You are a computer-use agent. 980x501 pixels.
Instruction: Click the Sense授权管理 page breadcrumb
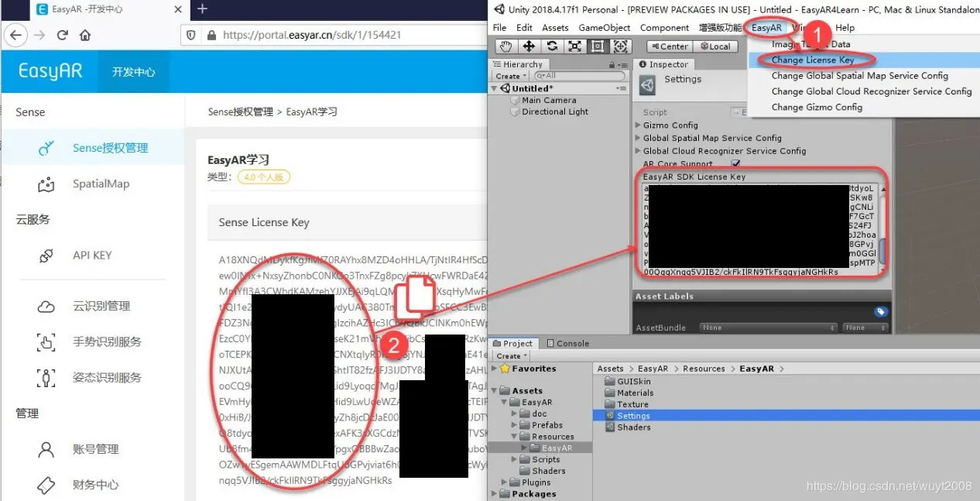click(241, 112)
